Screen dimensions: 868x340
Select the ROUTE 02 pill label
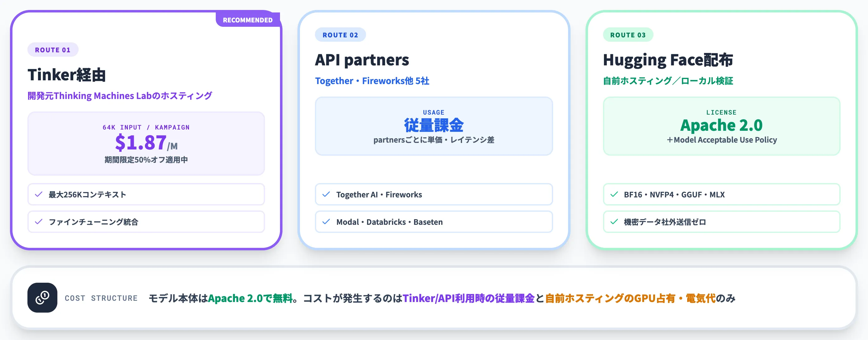340,35
